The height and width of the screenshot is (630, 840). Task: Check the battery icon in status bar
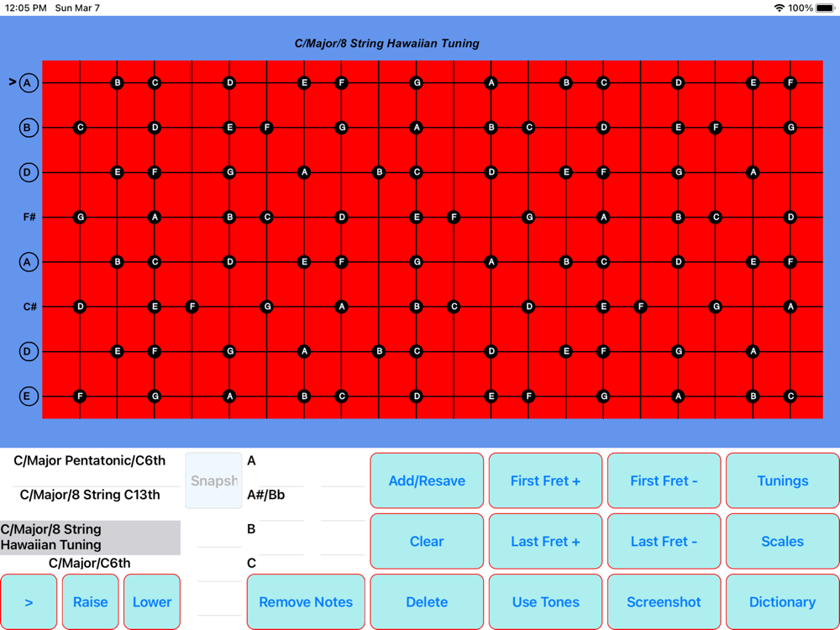pos(826,8)
